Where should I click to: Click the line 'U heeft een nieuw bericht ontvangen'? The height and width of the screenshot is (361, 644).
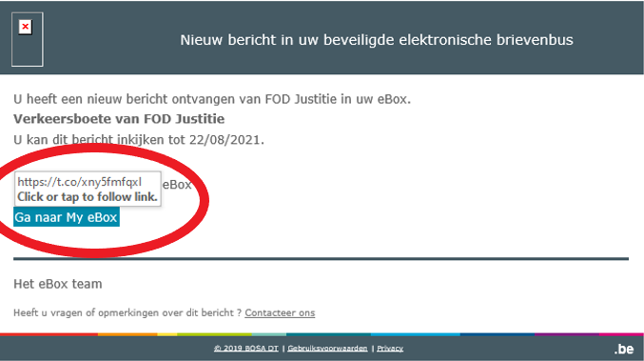212,99
